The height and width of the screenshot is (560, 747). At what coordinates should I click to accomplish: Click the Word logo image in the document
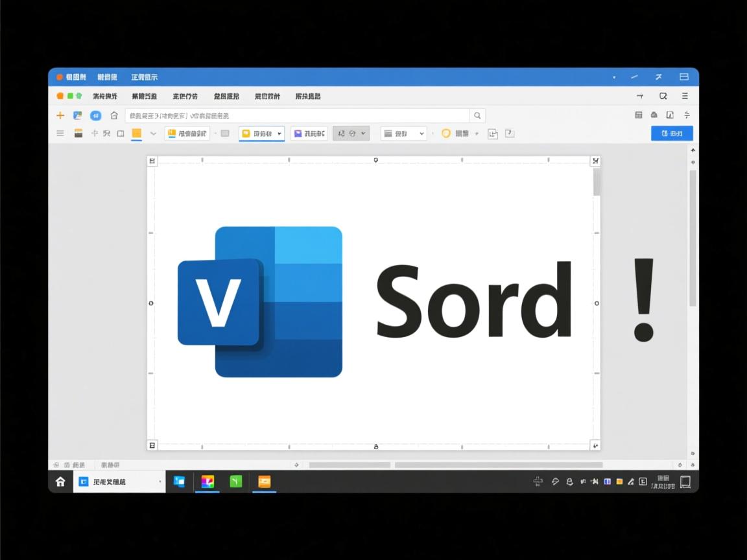260,302
